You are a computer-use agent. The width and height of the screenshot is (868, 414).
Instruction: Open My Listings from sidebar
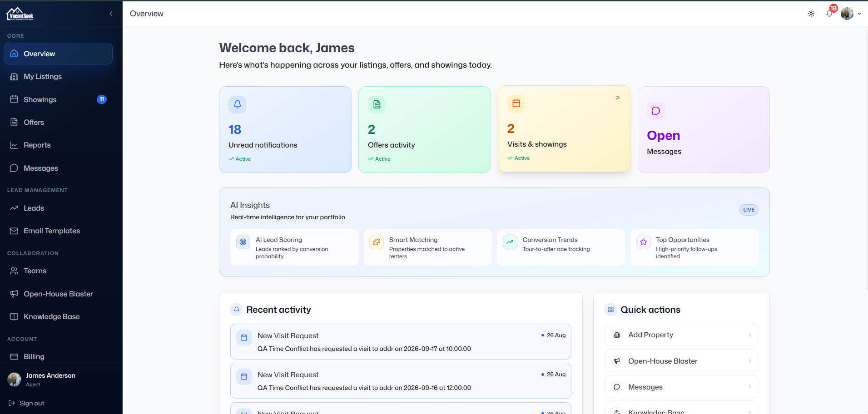[x=58, y=77]
